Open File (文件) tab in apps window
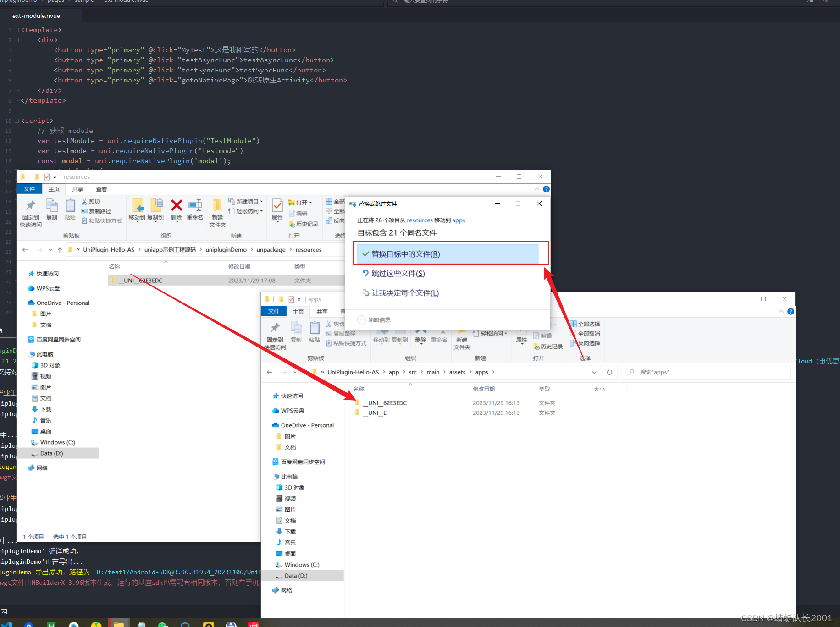 point(274,312)
